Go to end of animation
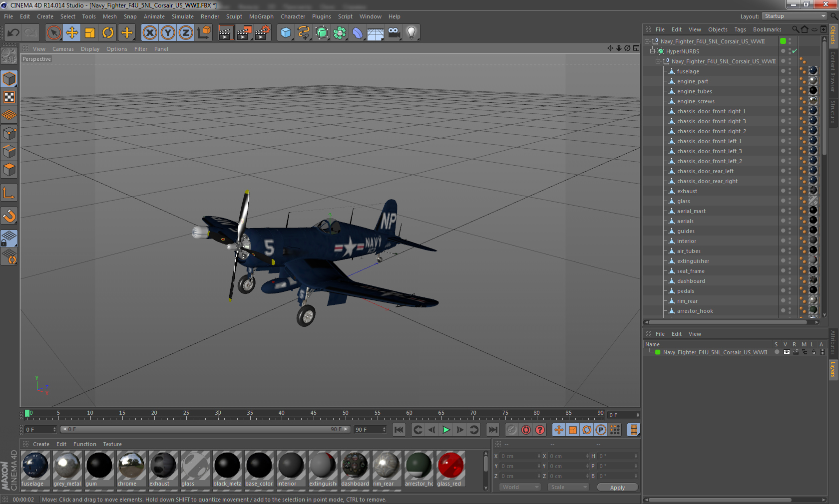Screen dimensions: 839x504 pyautogui.click(x=493, y=430)
